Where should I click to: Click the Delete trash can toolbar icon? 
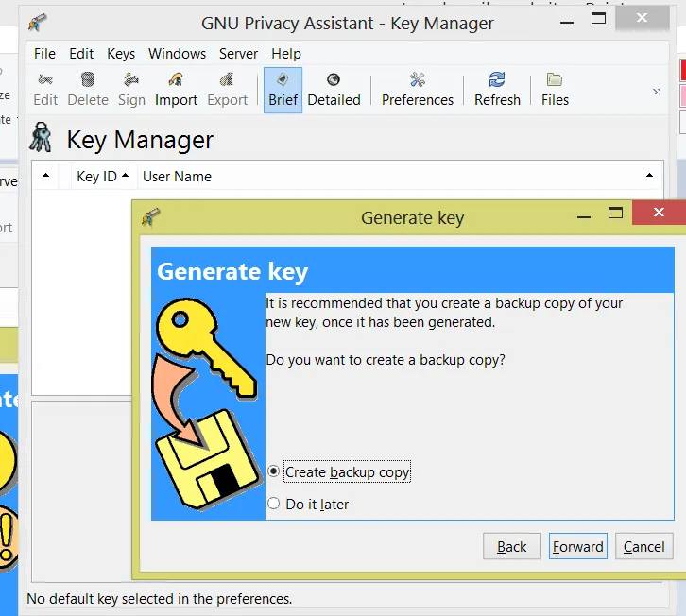click(x=88, y=90)
